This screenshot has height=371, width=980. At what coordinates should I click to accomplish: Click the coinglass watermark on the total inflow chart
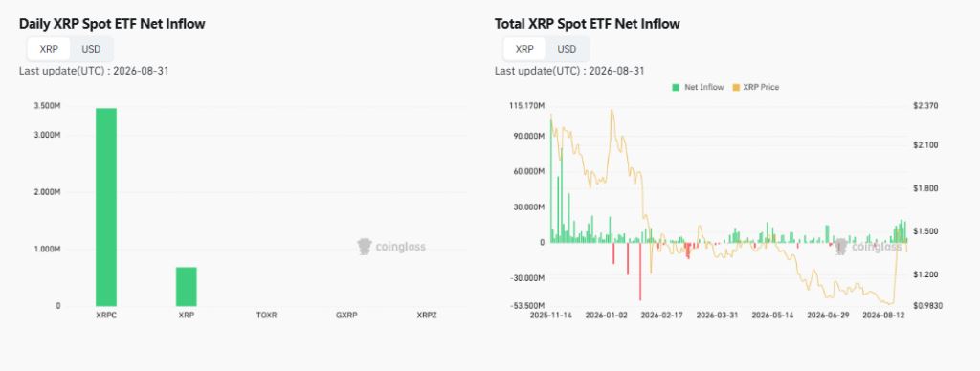click(868, 247)
